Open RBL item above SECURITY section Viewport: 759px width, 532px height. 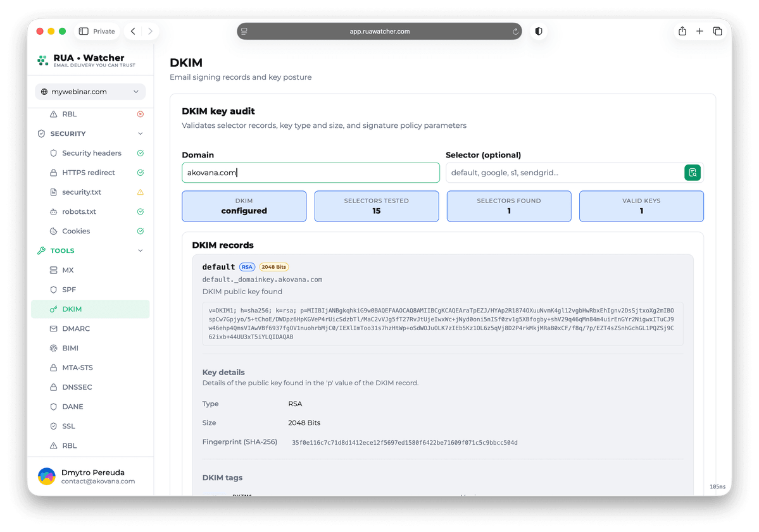click(x=90, y=114)
